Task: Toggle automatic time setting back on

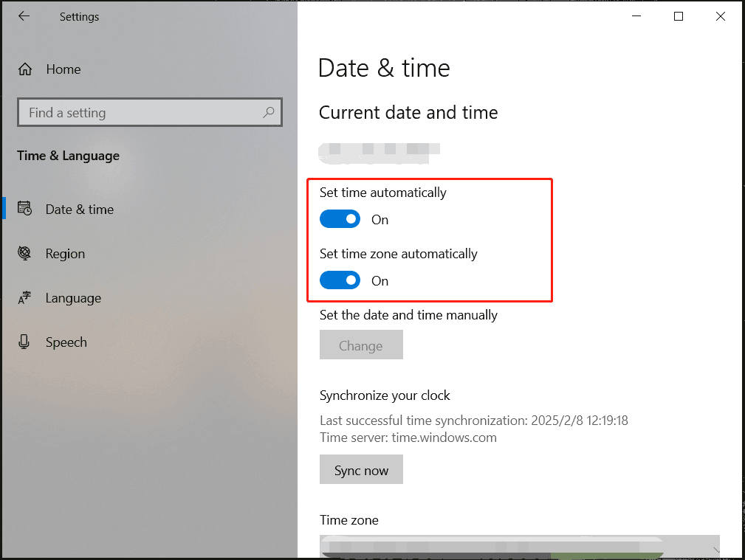Action: (340, 219)
